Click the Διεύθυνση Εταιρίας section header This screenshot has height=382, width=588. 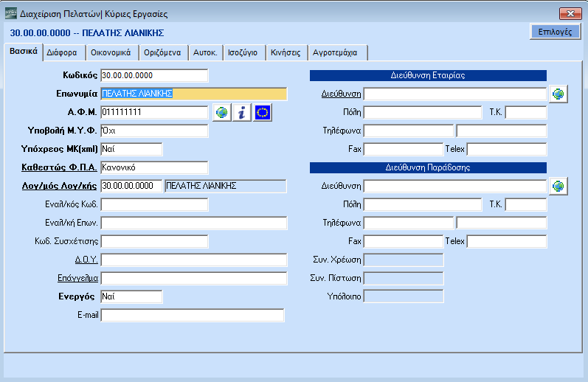point(428,75)
